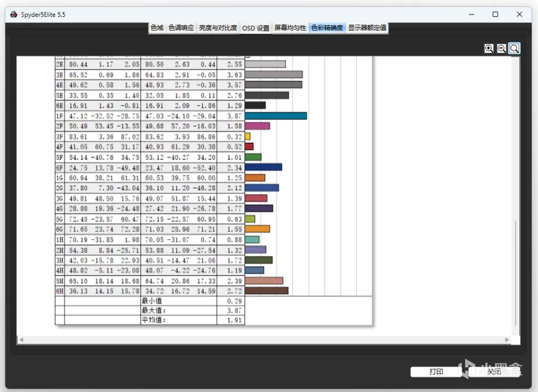
Task: Switch to the 色域 tab
Action: click(x=157, y=28)
